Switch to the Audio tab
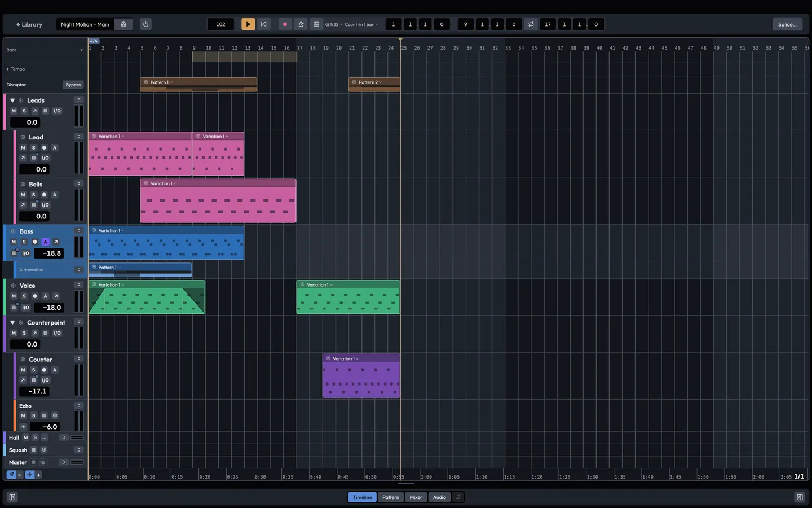Screen dimensions: 812x508 439,497
